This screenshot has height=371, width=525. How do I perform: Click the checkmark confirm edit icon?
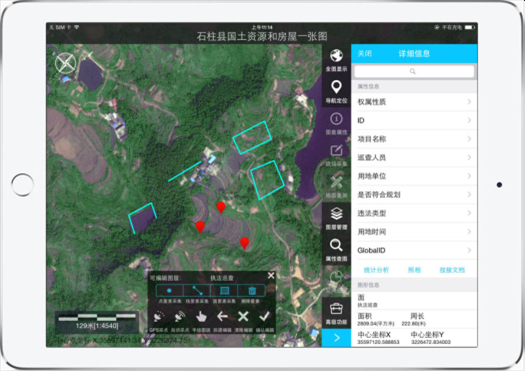pyautogui.click(x=265, y=316)
